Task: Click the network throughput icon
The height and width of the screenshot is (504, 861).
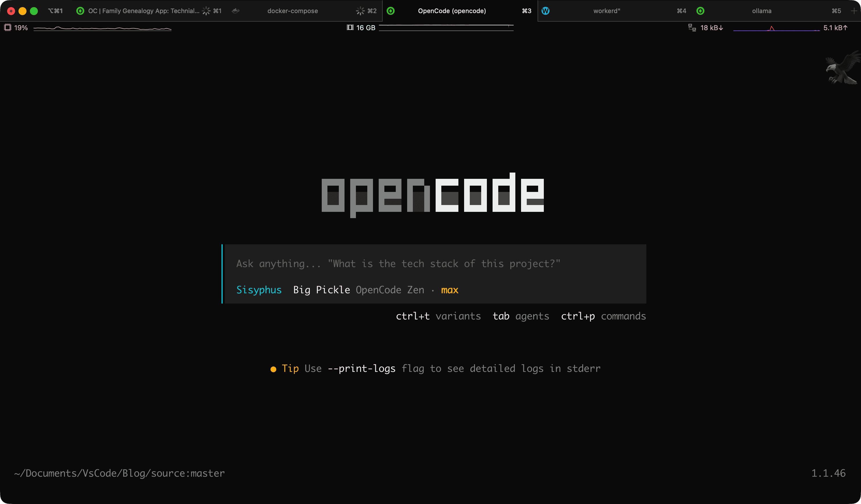Action: 692,28
